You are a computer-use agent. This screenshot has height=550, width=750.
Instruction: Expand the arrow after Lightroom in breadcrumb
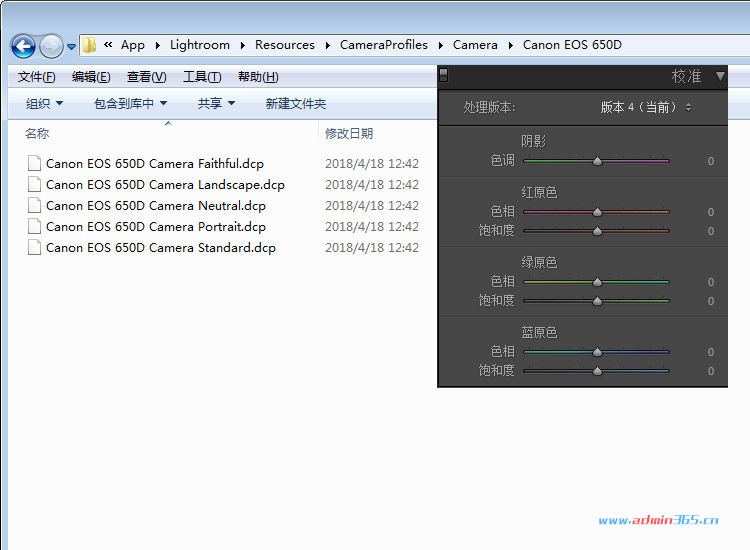point(243,45)
